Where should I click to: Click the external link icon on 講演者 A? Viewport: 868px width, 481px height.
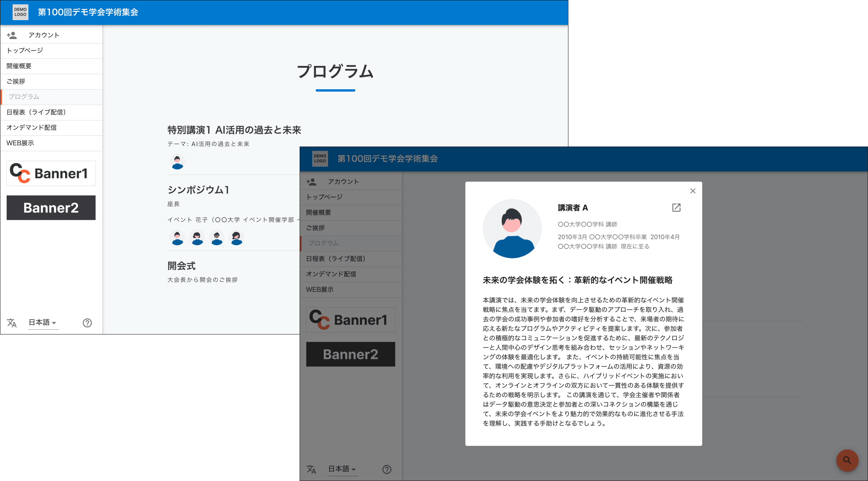(x=676, y=207)
